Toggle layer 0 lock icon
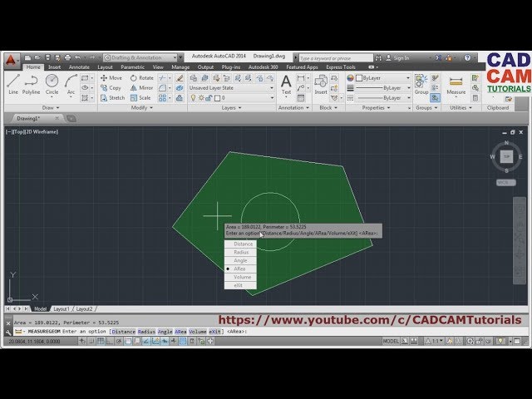Image resolution: width=532 pixels, height=399 pixels. coord(209,98)
